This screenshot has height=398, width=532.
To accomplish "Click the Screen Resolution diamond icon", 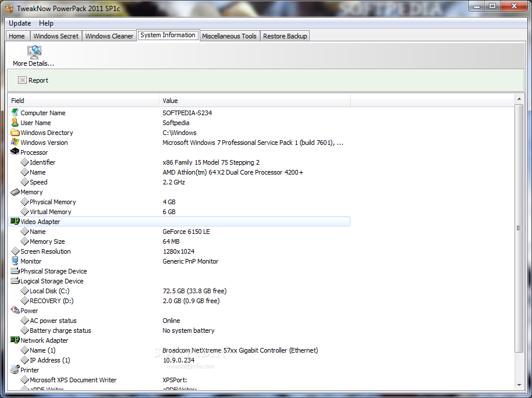I will [15, 251].
